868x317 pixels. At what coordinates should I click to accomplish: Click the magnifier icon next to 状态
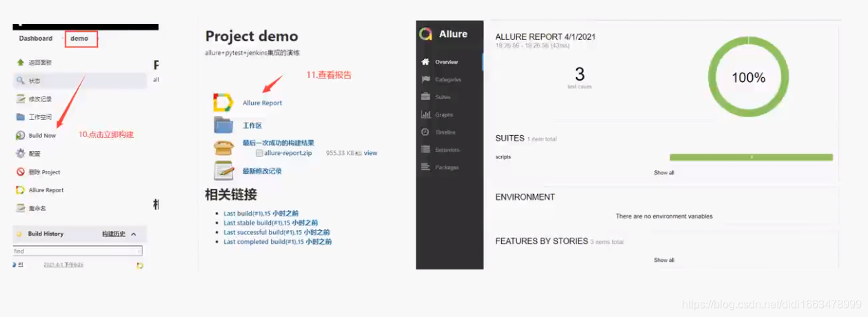21,81
